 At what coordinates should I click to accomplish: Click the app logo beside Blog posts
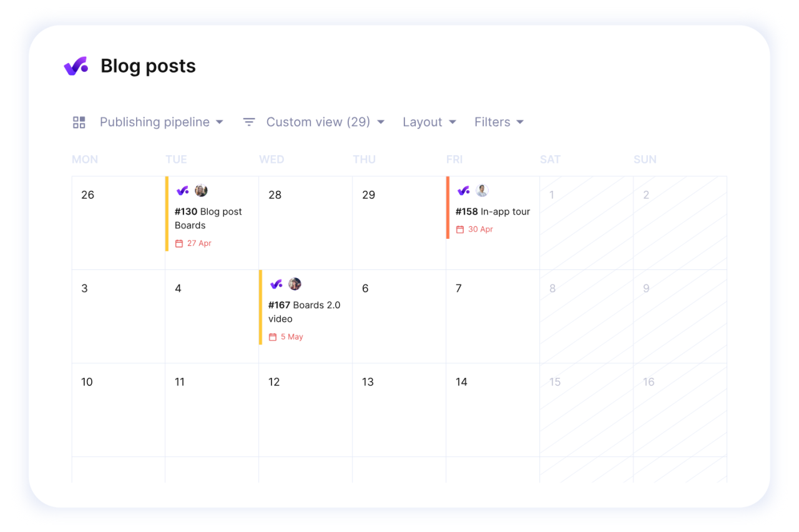click(x=76, y=66)
